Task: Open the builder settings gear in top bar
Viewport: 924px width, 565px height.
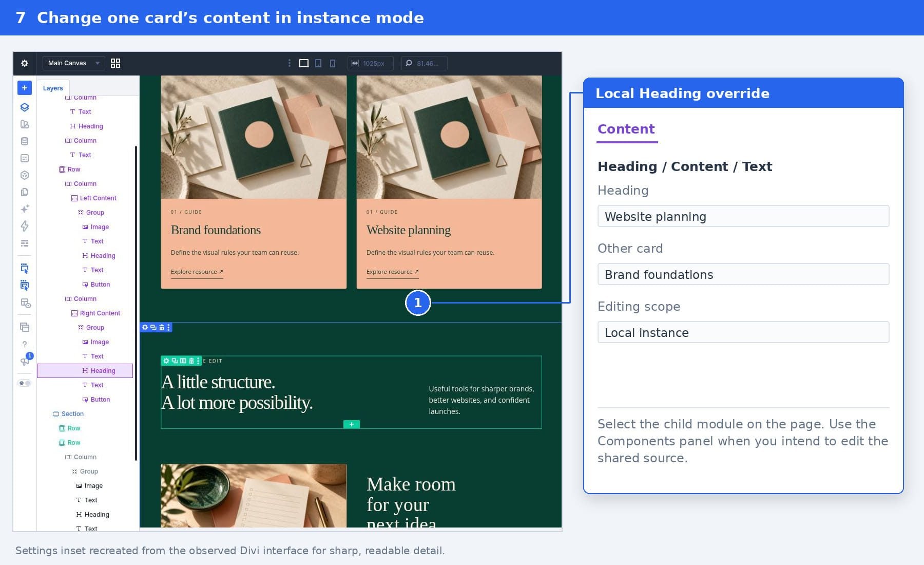Action: [25, 63]
